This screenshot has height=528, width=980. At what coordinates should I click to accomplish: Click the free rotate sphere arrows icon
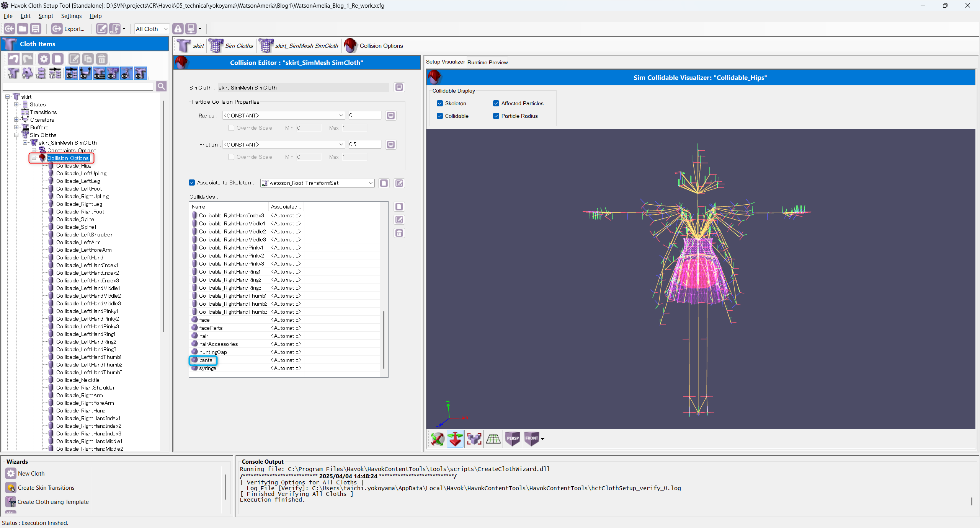(437, 439)
